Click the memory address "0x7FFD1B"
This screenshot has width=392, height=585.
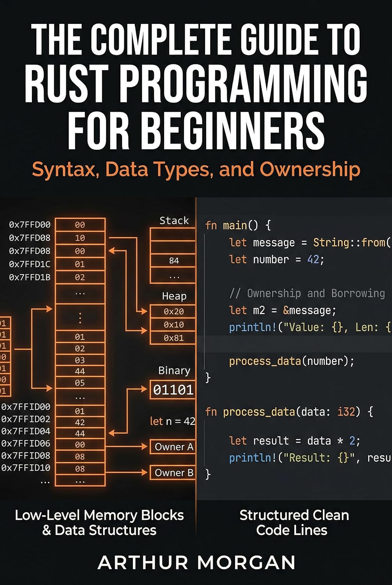click(30, 277)
